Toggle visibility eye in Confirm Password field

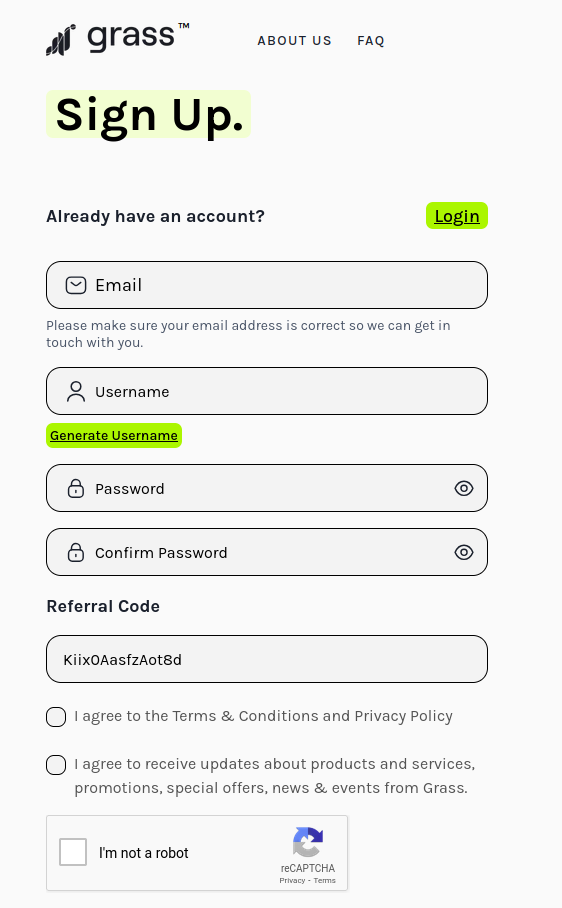tap(464, 552)
